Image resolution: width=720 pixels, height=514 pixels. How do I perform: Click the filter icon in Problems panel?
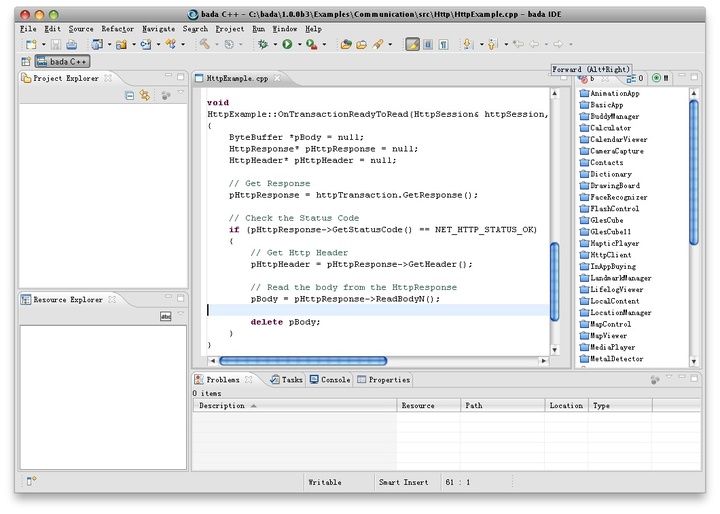point(655,379)
